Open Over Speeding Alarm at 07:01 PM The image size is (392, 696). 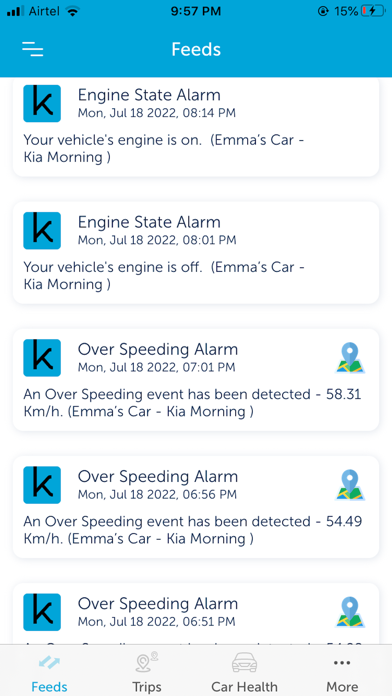pyautogui.click(x=196, y=380)
